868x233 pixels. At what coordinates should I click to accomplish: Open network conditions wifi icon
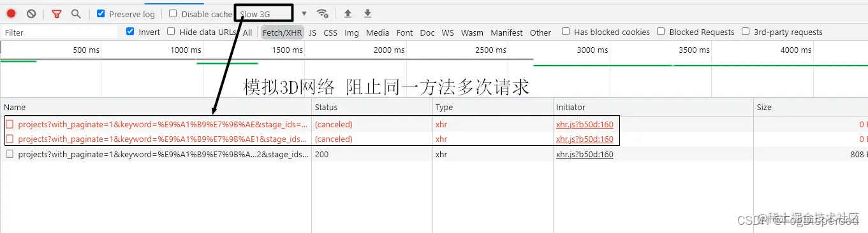323,13
